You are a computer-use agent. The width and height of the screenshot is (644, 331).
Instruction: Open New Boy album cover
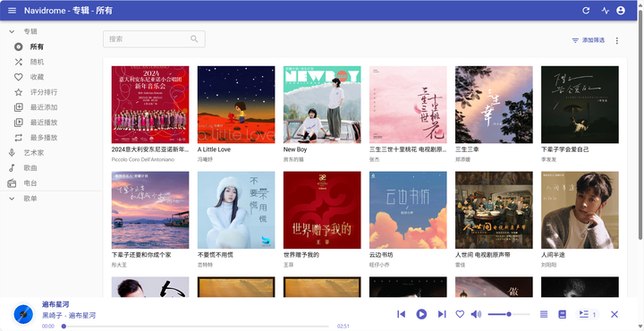pyautogui.click(x=322, y=105)
